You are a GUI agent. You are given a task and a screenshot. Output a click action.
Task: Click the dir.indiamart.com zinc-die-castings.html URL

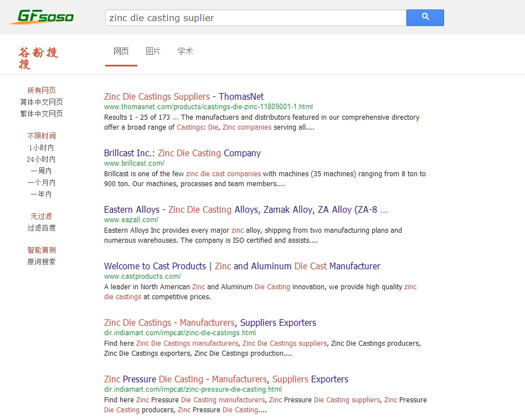180,333
